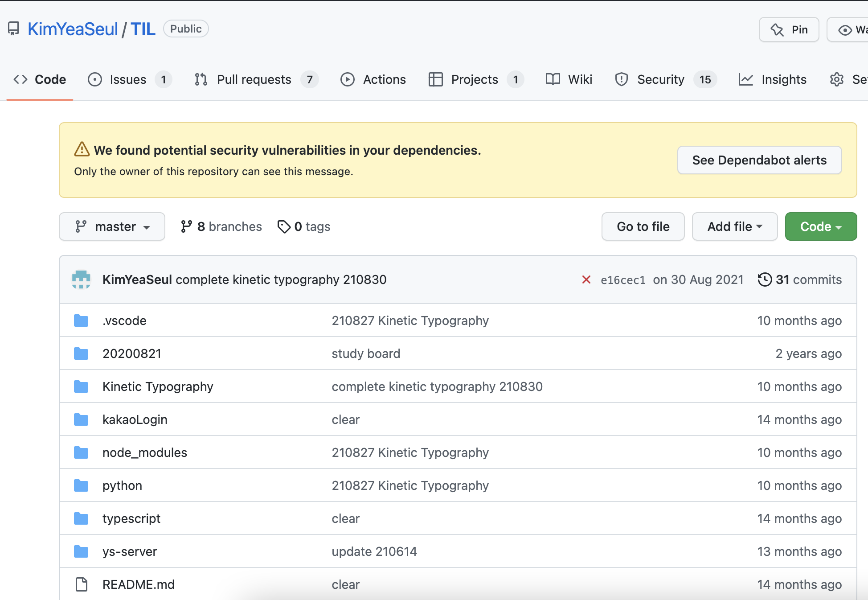Click the README.md file icon
The image size is (868, 600).
click(81, 584)
